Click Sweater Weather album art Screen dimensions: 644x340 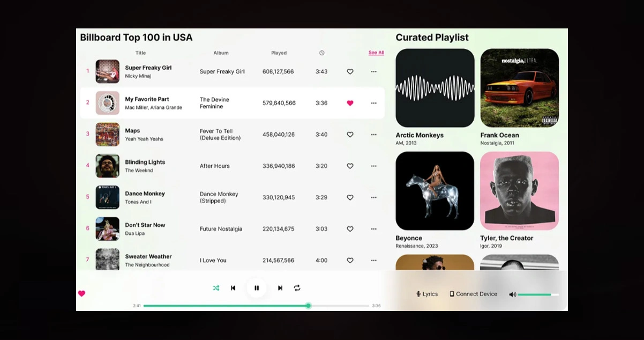(108, 260)
